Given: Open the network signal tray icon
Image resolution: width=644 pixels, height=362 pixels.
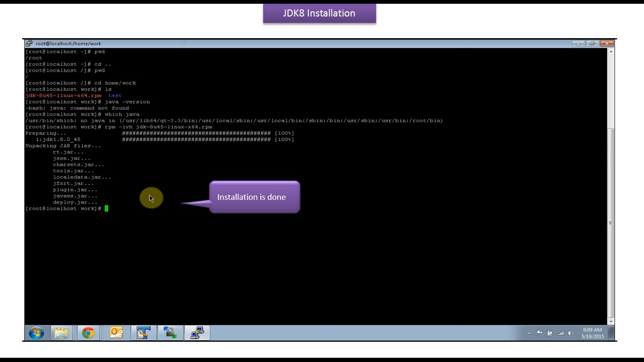Looking at the screenshot, I should coord(560,333).
